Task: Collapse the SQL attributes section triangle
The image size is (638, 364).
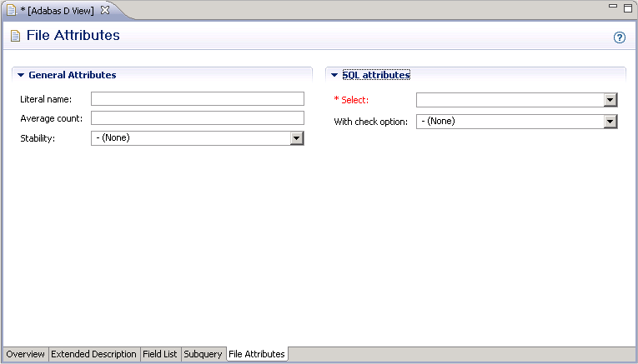Action: tap(334, 75)
